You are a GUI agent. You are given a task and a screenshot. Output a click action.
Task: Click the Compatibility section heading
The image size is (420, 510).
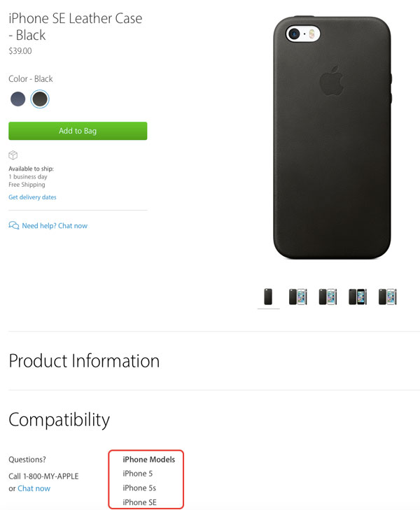tap(59, 420)
